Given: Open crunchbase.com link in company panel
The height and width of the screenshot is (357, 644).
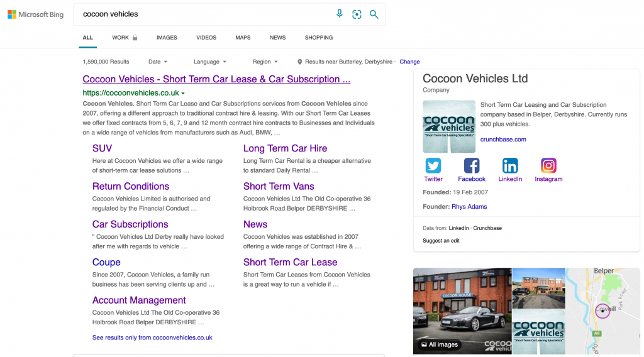Looking at the screenshot, I should [503, 140].
